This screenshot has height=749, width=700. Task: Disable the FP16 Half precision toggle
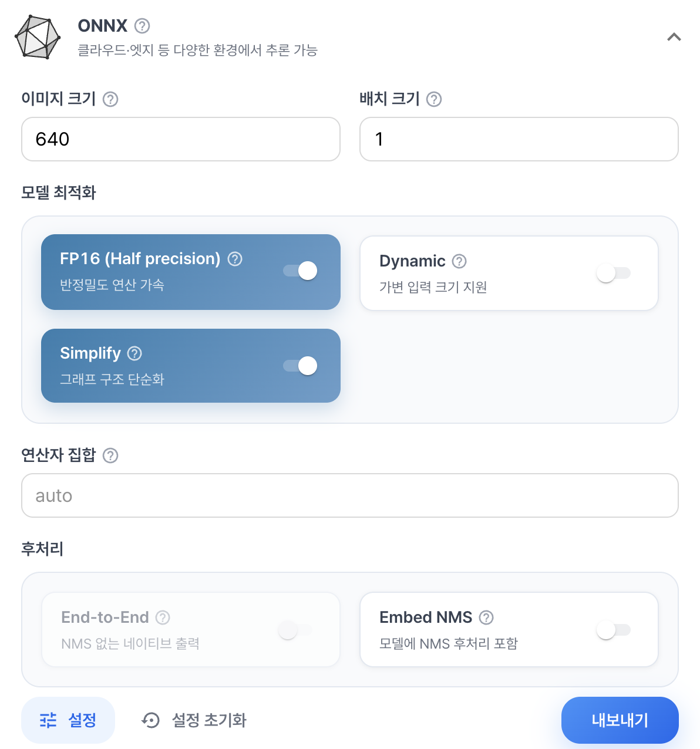[x=300, y=271]
